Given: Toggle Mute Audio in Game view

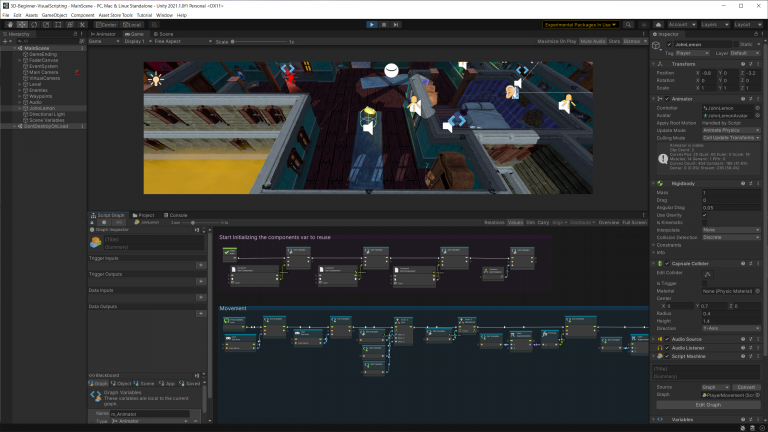Looking at the screenshot, I should (x=592, y=42).
